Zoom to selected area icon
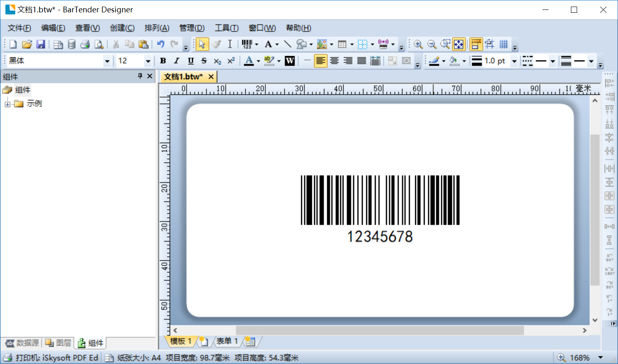Viewport: 618px width, 364px height. pyautogui.click(x=445, y=44)
